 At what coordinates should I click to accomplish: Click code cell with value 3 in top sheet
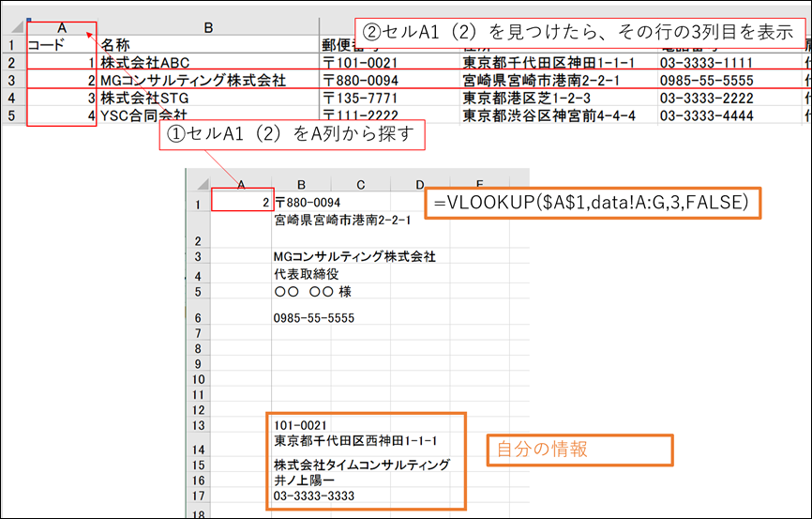tap(62, 98)
